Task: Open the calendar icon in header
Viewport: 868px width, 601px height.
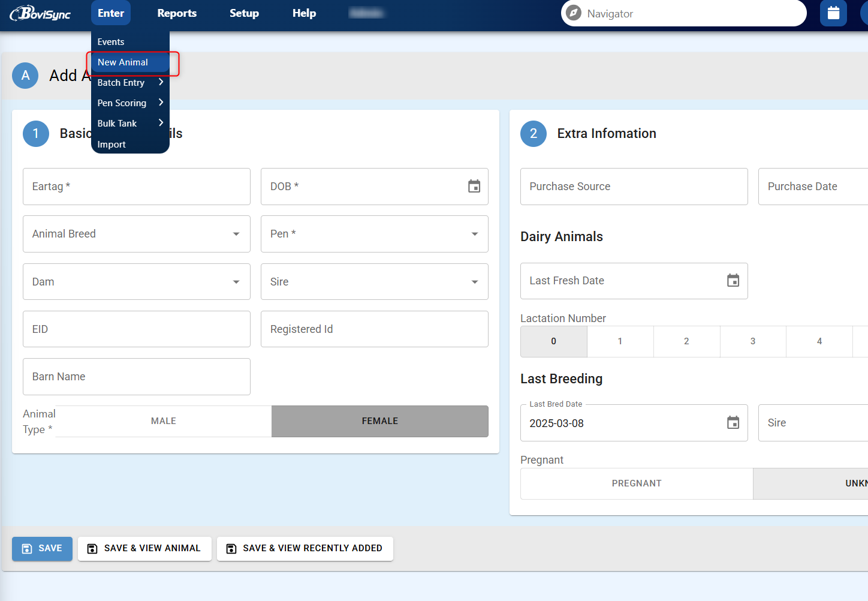Action: click(x=833, y=13)
